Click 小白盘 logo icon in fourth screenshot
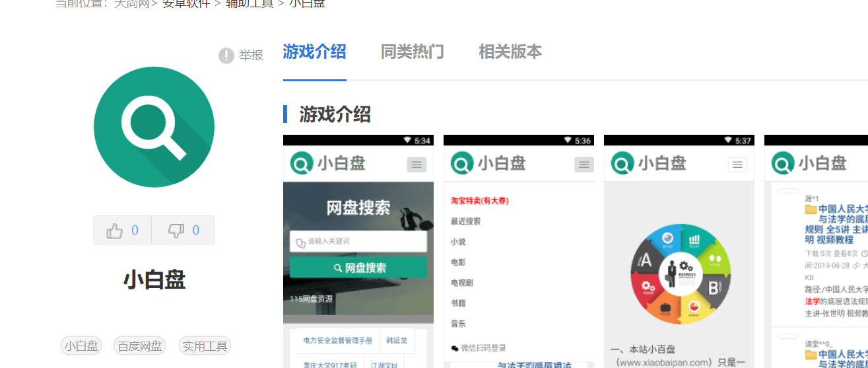 pos(783,163)
